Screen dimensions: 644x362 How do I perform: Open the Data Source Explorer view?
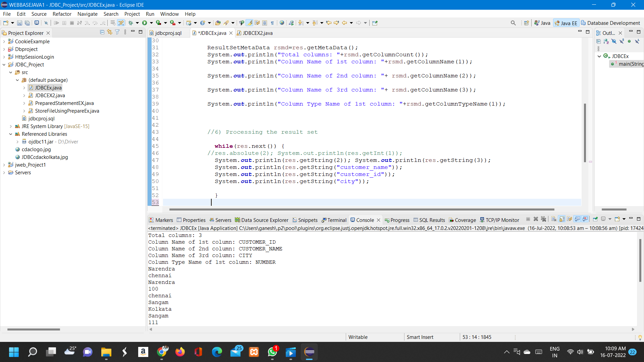point(262,220)
